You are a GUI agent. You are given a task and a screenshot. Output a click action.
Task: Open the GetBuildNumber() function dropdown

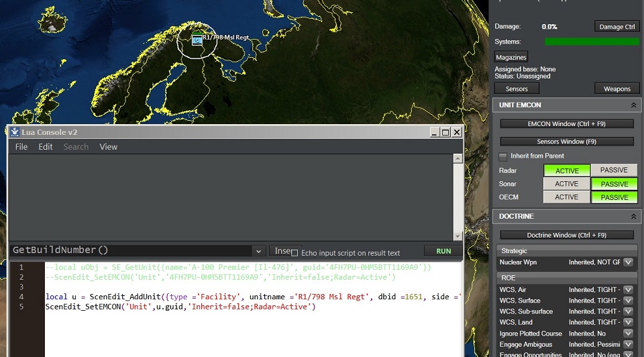(258, 251)
